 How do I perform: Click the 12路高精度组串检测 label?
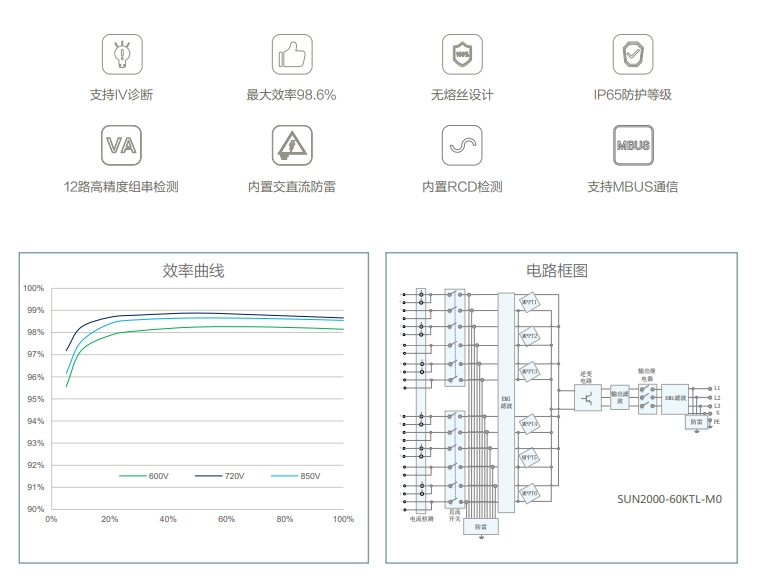(122, 187)
